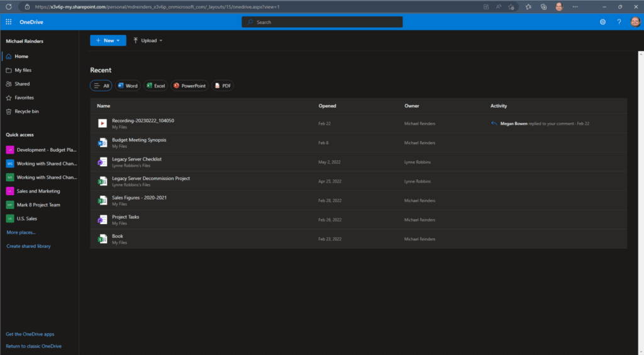Click the More places... link
Screen dimensions: 644x355
[x=21, y=232]
